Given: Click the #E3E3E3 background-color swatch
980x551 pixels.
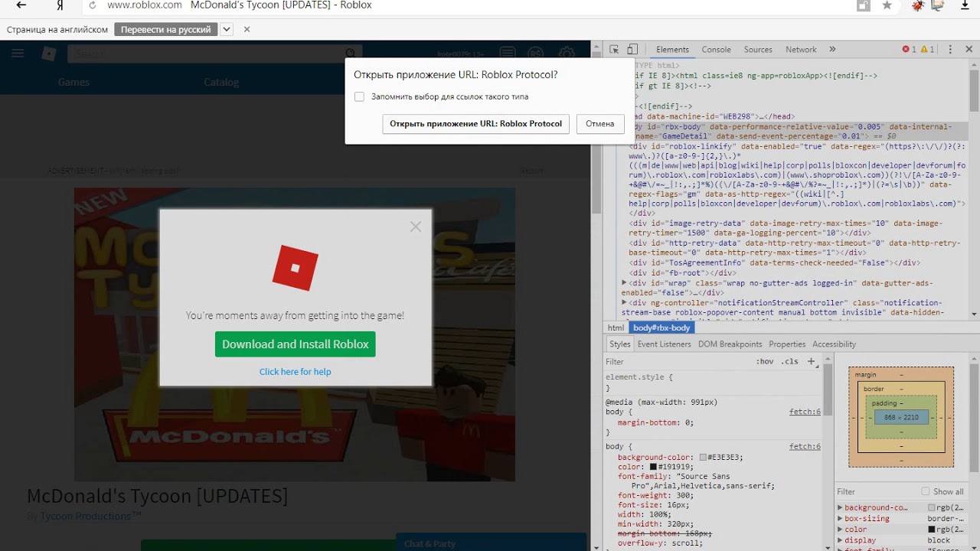Looking at the screenshot, I should tap(703, 458).
